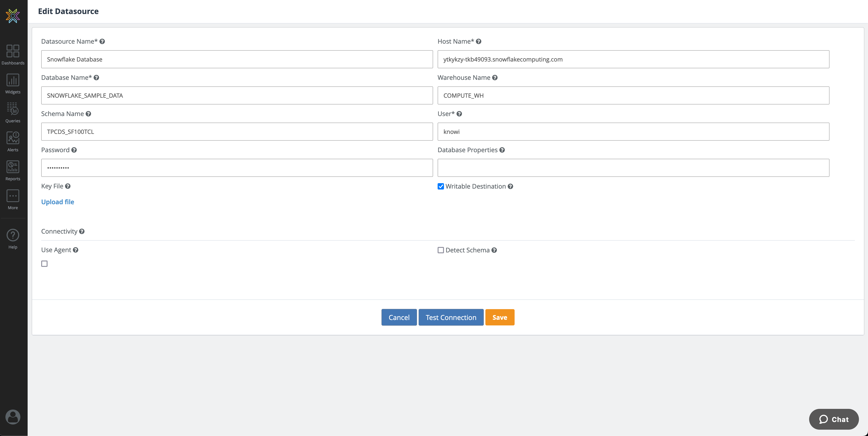
Task: Click the Cancel button
Action: click(x=399, y=318)
